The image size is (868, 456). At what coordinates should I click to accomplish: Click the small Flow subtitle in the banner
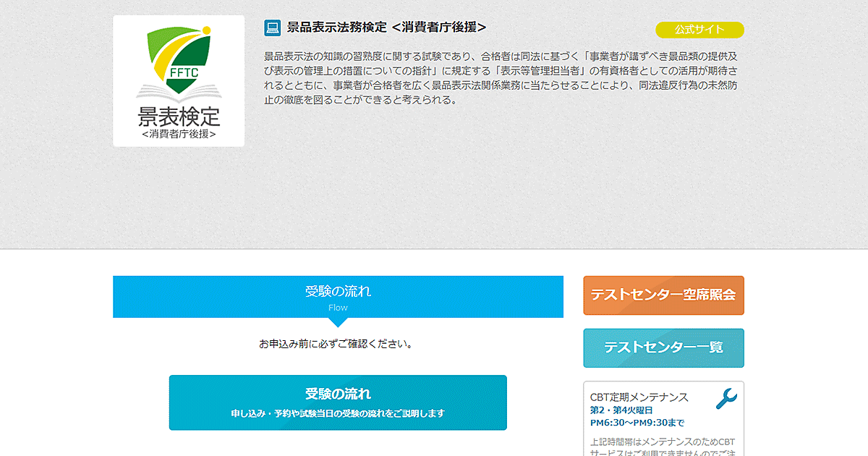(x=338, y=308)
